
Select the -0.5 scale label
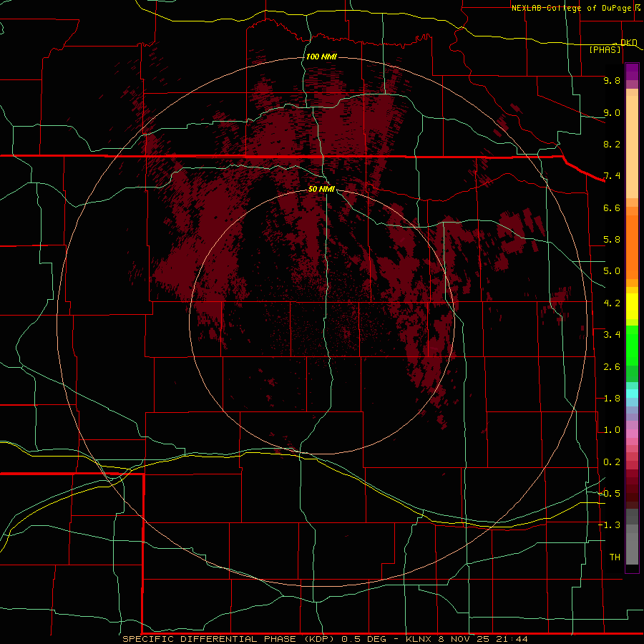click(x=609, y=494)
